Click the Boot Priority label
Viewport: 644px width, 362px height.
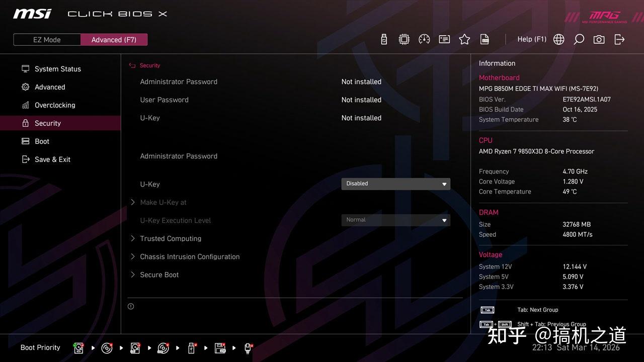40,347
